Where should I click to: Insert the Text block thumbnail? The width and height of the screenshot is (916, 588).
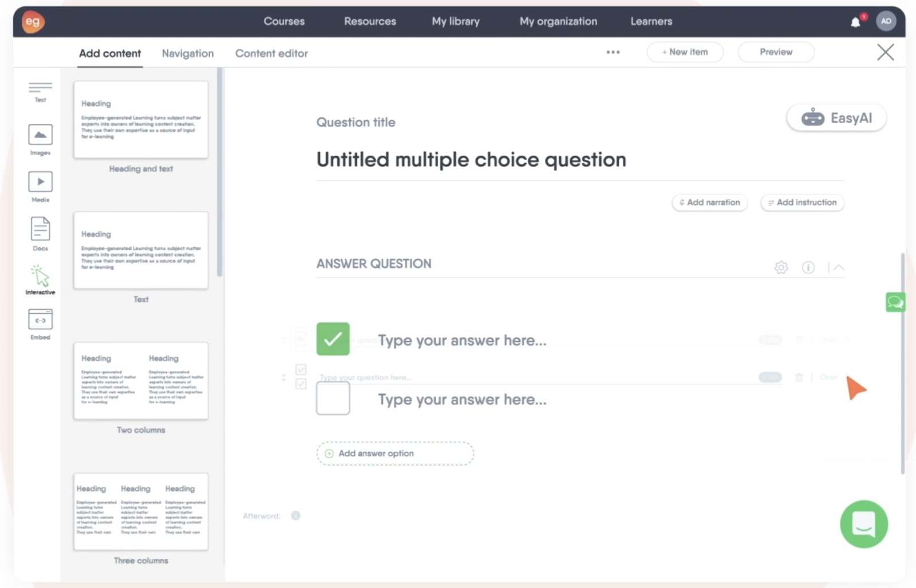[x=141, y=250]
